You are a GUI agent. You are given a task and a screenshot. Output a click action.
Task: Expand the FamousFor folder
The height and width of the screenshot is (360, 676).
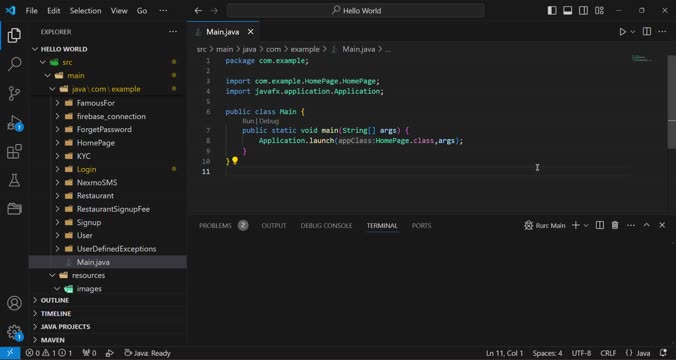[x=57, y=103]
